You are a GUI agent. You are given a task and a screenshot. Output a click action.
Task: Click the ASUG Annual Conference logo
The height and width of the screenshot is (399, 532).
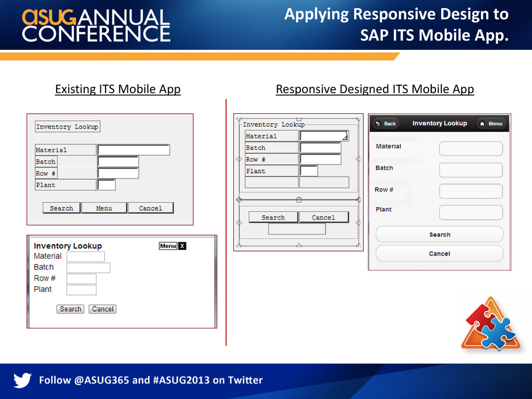[96, 26]
